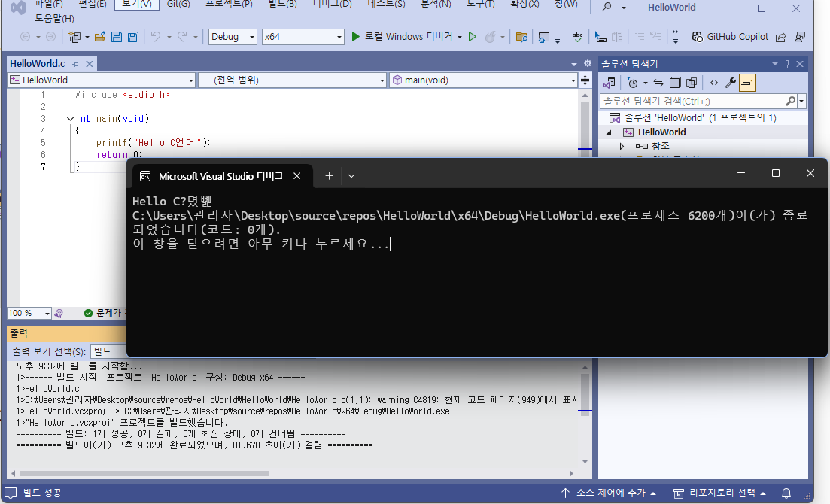Open the 도움말(H) menu

point(54,19)
